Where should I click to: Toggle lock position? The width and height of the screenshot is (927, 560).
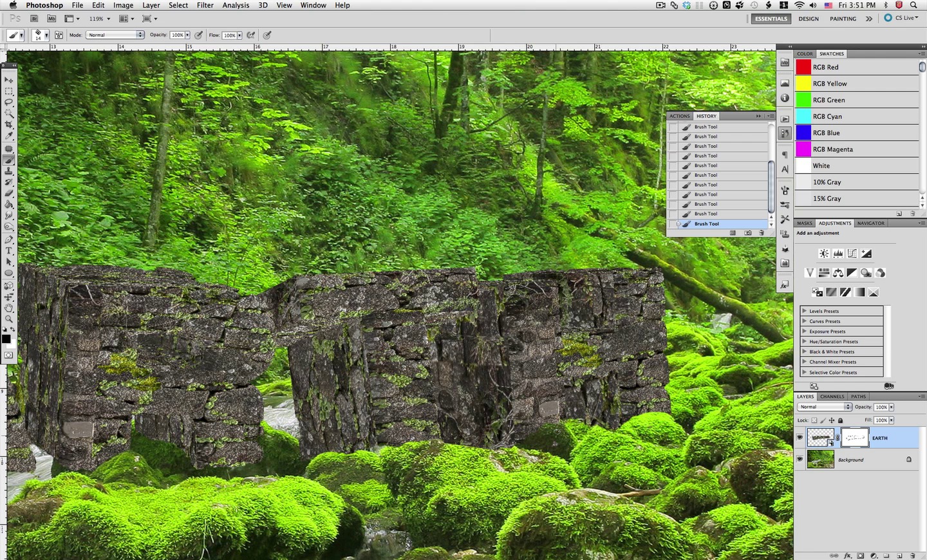point(832,420)
